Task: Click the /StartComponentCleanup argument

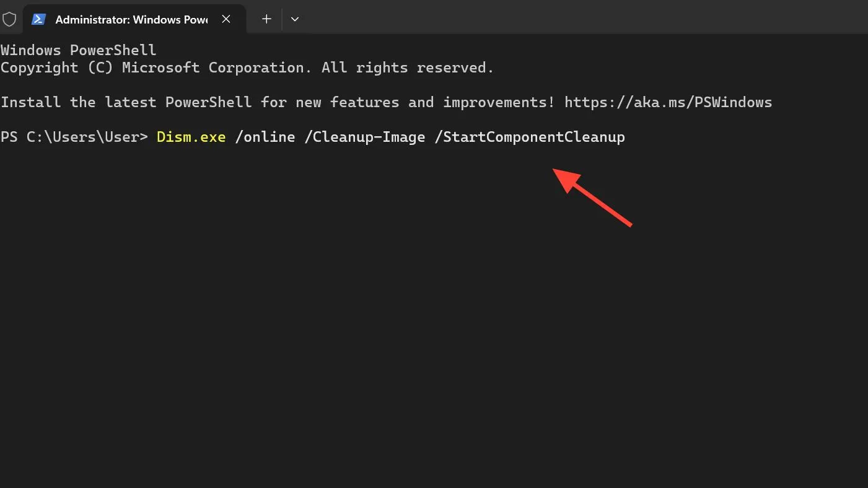Action: pos(530,137)
